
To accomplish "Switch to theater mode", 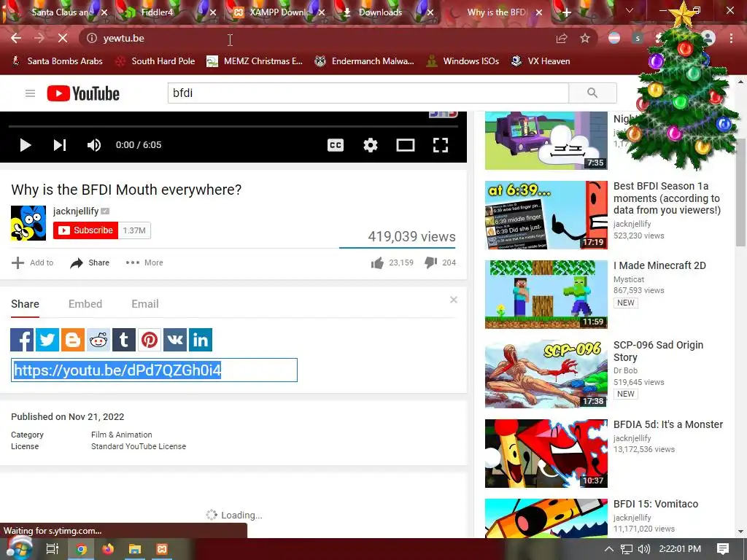I will [406, 145].
